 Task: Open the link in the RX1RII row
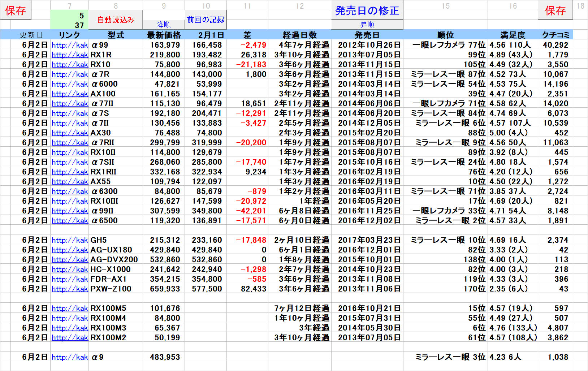pos(70,172)
